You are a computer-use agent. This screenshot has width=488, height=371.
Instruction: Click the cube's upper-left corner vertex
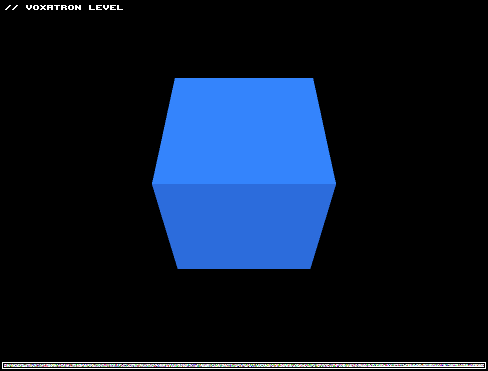point(175,78)
